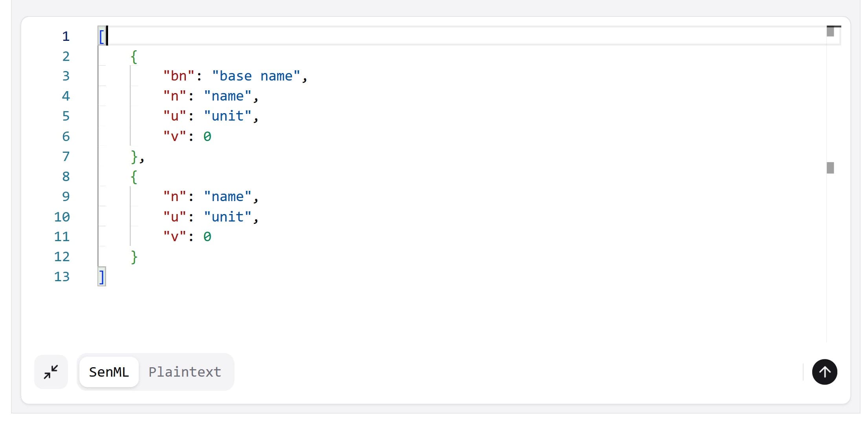
Task: Click the "v" value on line 11
Action: pyautogui.click(x=207, y=236)
